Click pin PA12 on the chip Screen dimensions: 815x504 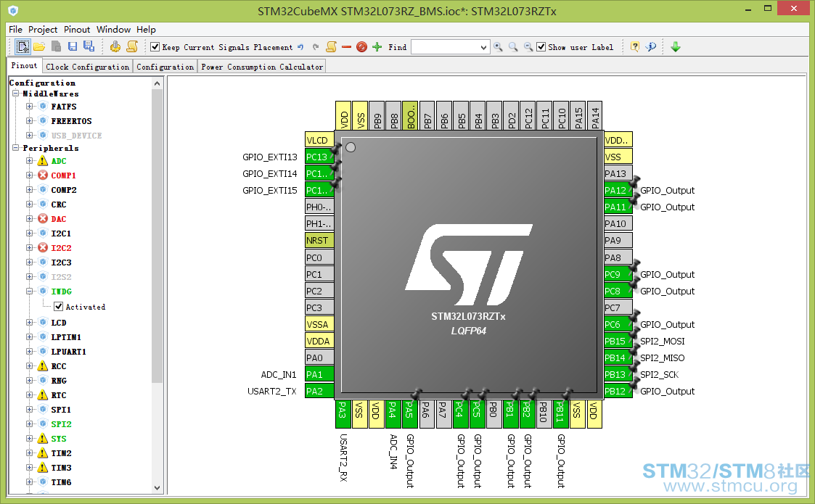[618, 190]
